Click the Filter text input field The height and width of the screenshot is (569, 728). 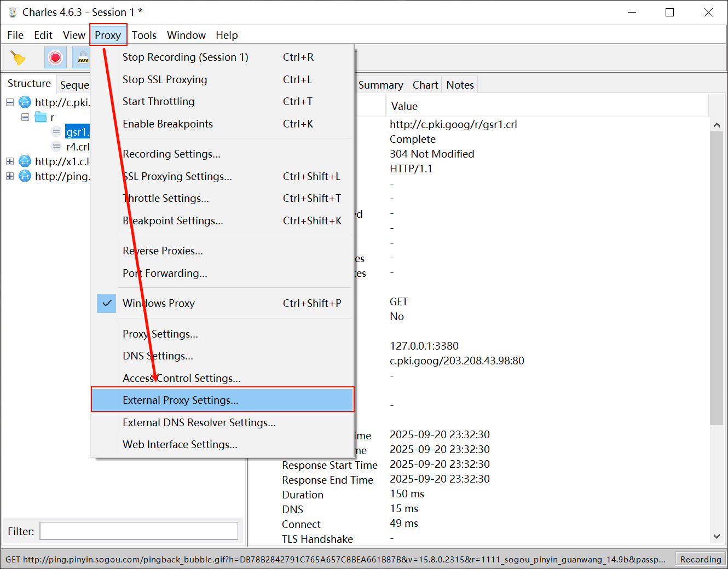(x=139, y=531)
